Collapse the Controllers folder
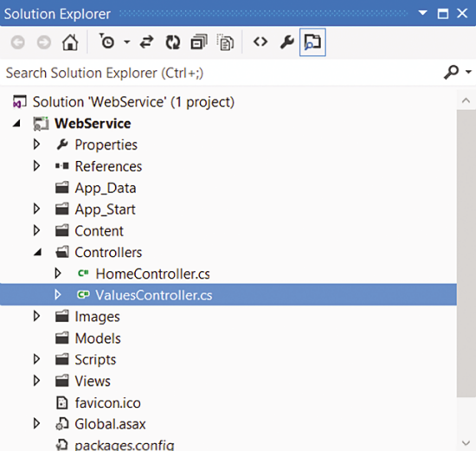476x451 pixels. pyautogui.click(x=37, y=252)
